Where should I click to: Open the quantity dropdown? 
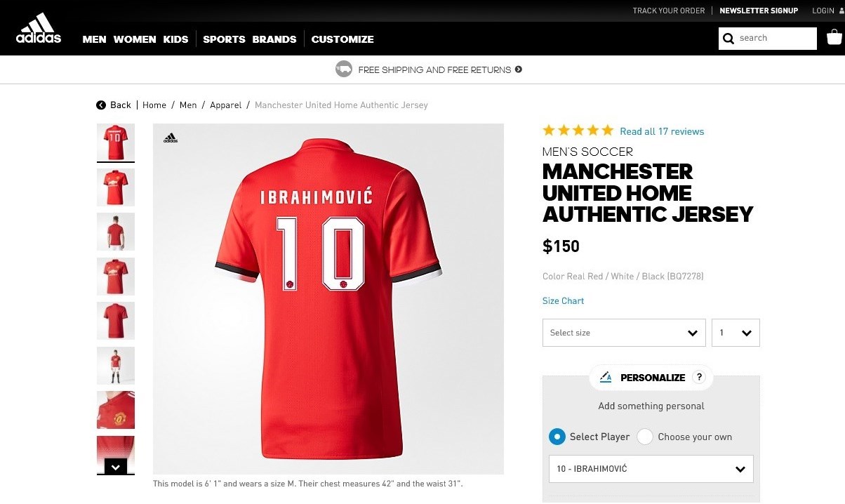pos(736,333)
